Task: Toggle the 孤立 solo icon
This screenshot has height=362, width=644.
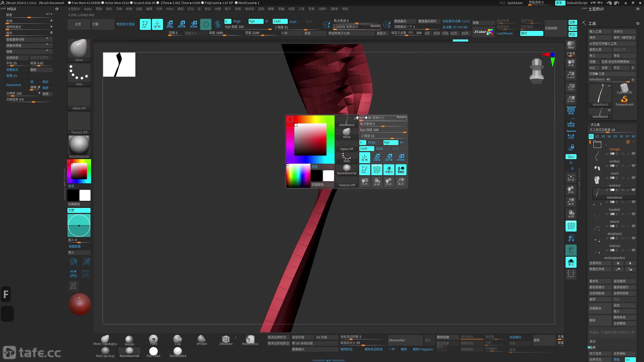Action: [x=571, y=262]
